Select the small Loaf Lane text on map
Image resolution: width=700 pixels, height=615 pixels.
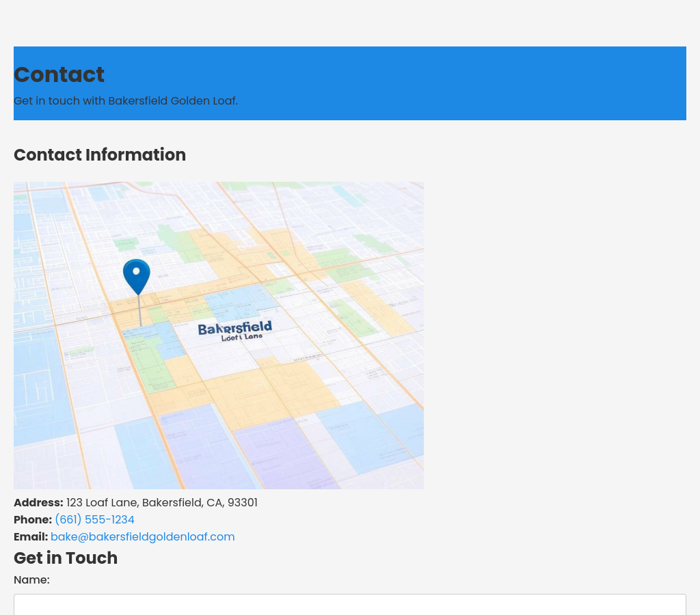tap(242, 337)
